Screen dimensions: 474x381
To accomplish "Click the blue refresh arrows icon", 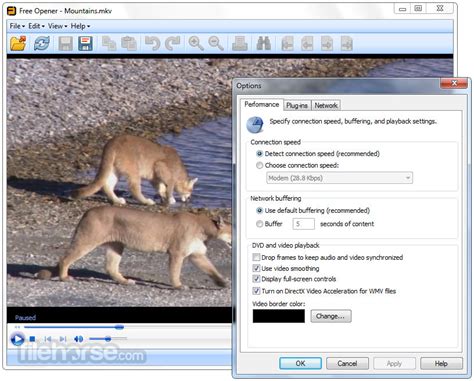I will coord(42,43).
